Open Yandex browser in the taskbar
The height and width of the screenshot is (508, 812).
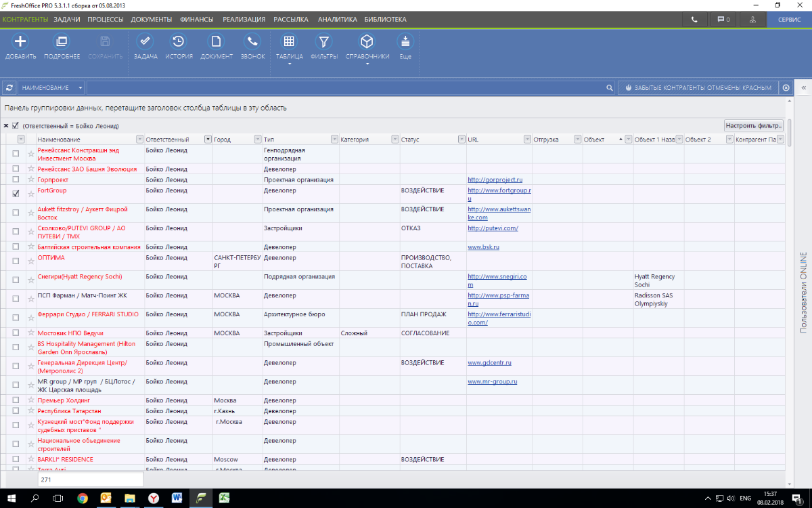154,498
